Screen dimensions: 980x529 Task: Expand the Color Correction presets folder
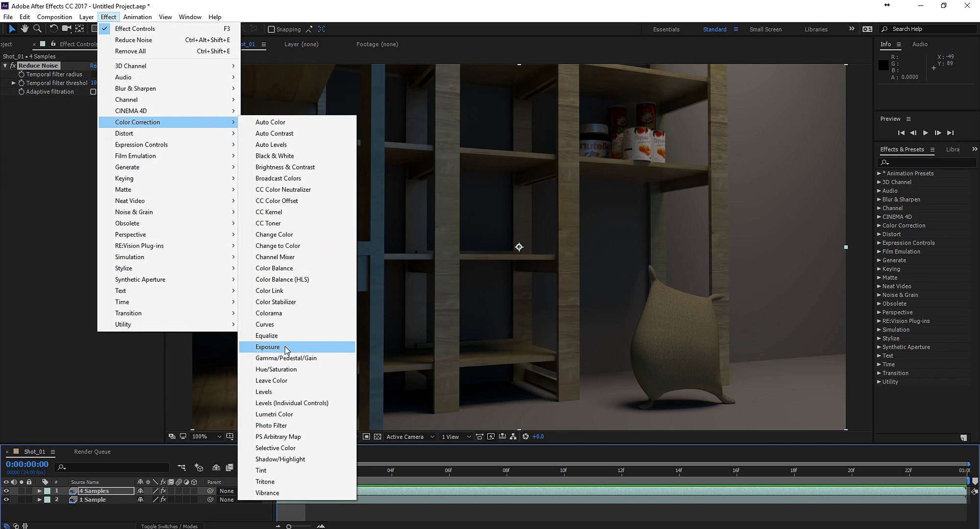[x=879, y=226]
